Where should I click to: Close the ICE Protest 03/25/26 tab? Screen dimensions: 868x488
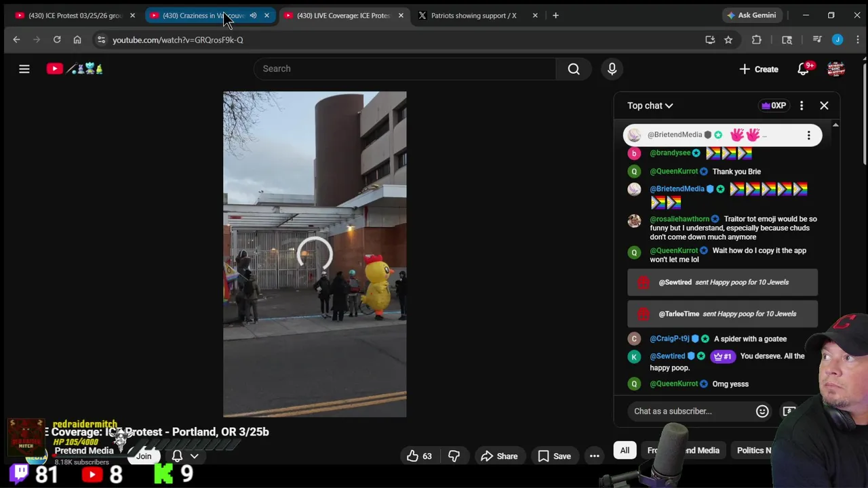coord(132,16)
